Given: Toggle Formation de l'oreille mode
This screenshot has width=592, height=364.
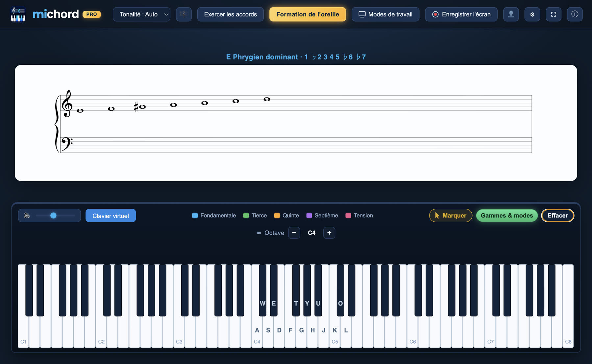Looking at the screenshot, I should (x=308, y=14).
